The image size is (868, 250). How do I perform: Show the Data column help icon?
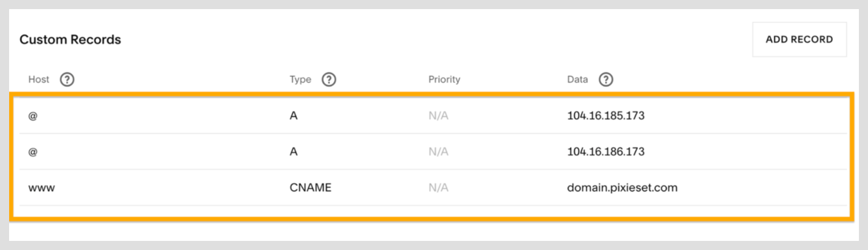(606, 79)
